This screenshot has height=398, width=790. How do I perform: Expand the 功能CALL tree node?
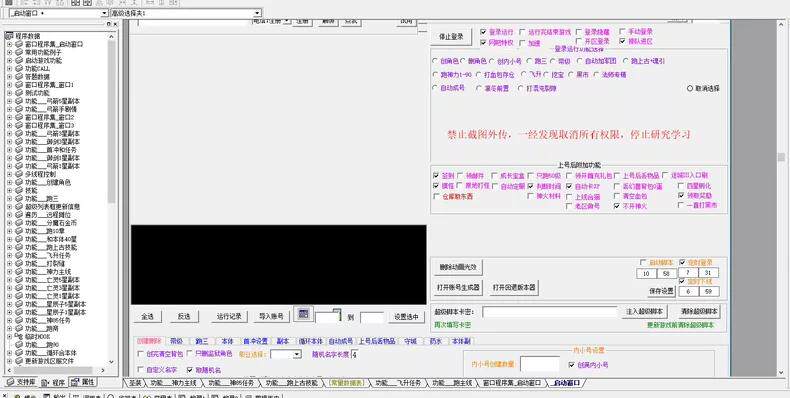[x=9, y=69]
